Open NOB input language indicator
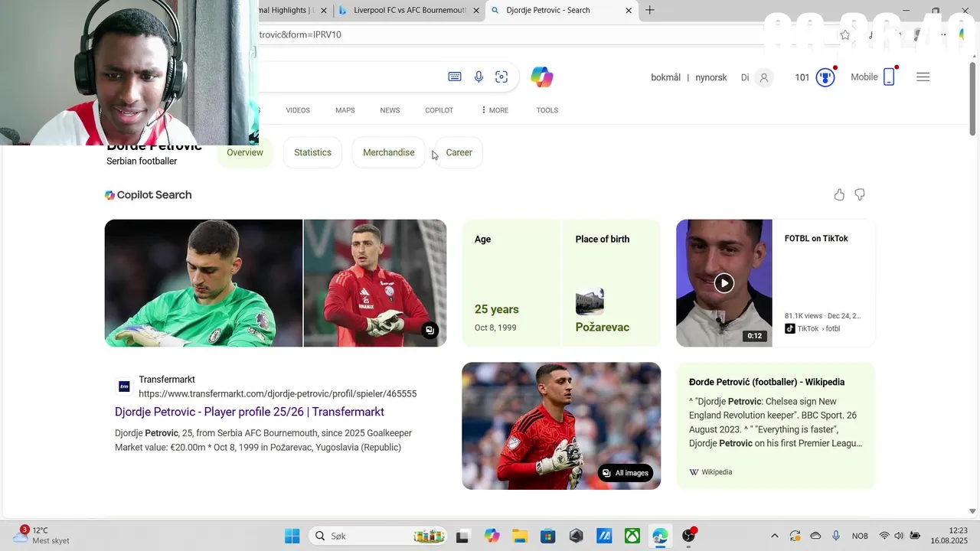Screen dimensions: 980x551 [x=860, y=536]
